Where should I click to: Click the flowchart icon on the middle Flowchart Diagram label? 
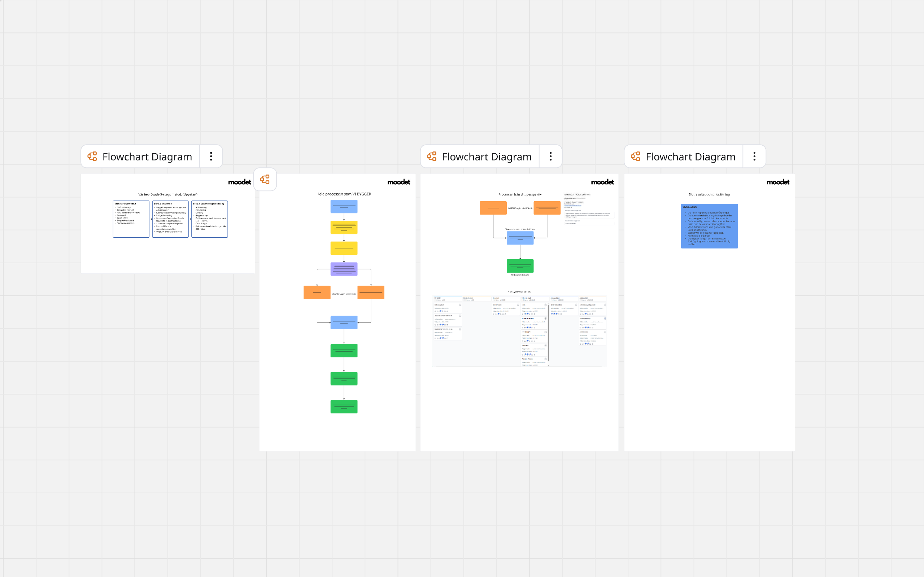pyautogui.click(x=432, y=157)
